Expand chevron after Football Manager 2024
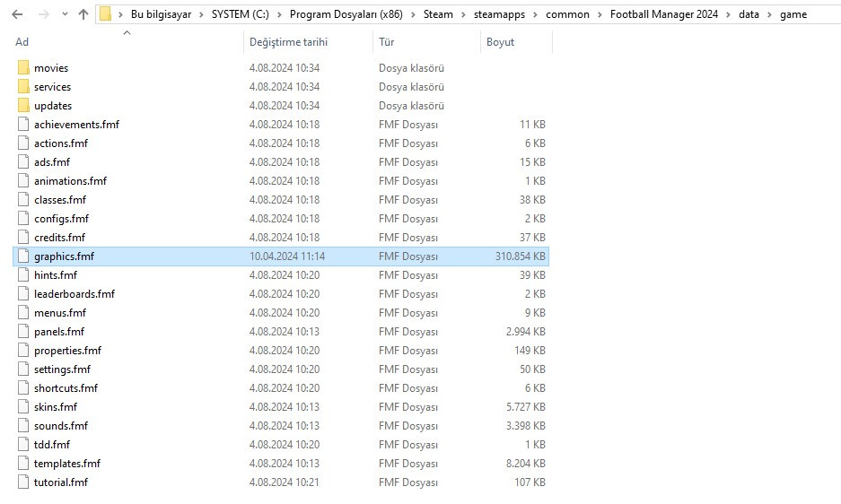The height and width of the screenshot is (504, 841). (729, 14)
